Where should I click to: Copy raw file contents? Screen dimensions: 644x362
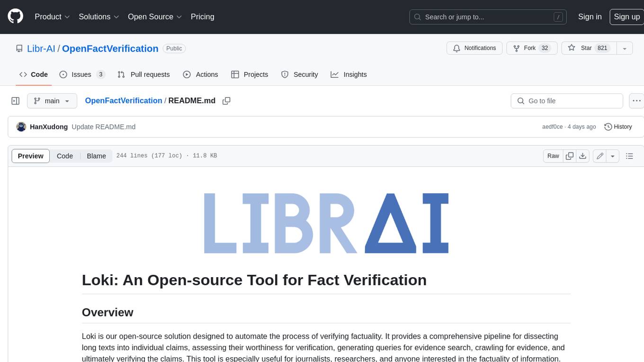570,156
